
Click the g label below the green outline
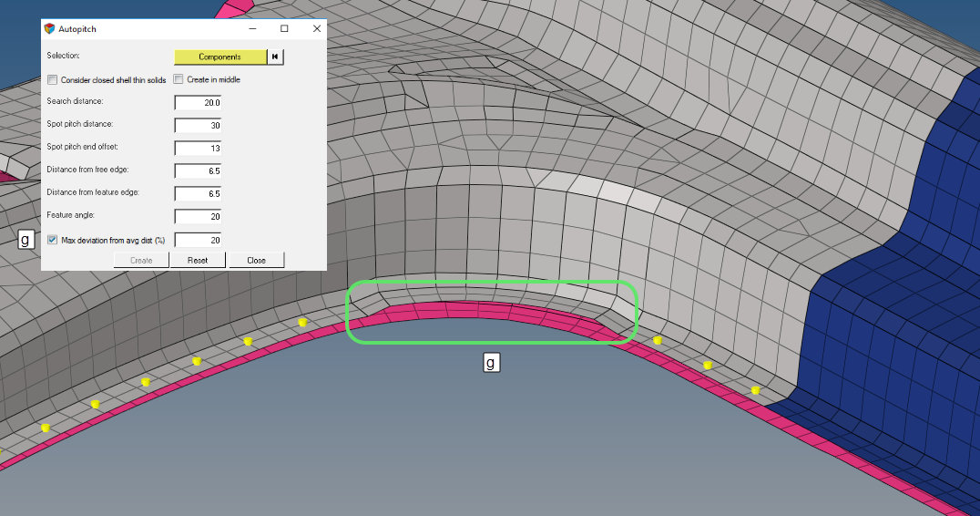click(x=491, y=363)
